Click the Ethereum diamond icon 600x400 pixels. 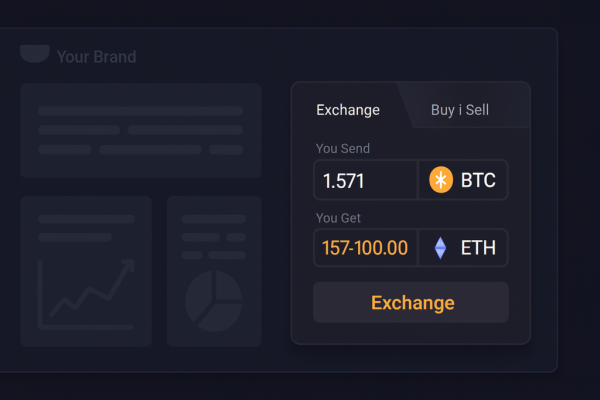click(x=440, y=248)
